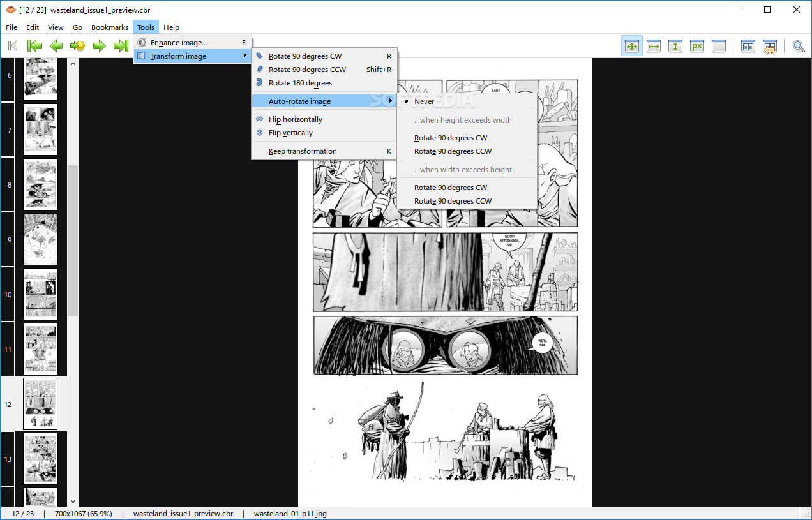The image size is (812, 520).
Task: Expand the Auto-rotate image submenu
Action: [324, 101]
